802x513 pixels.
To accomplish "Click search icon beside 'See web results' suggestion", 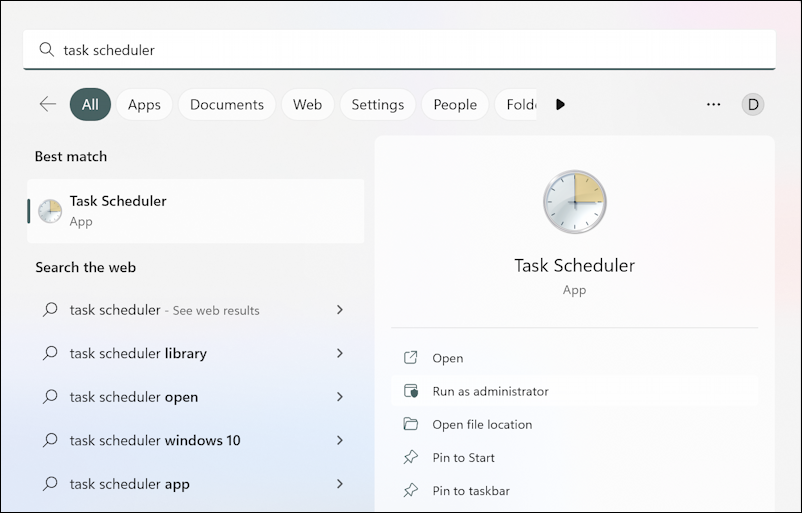I will [50, 309].
